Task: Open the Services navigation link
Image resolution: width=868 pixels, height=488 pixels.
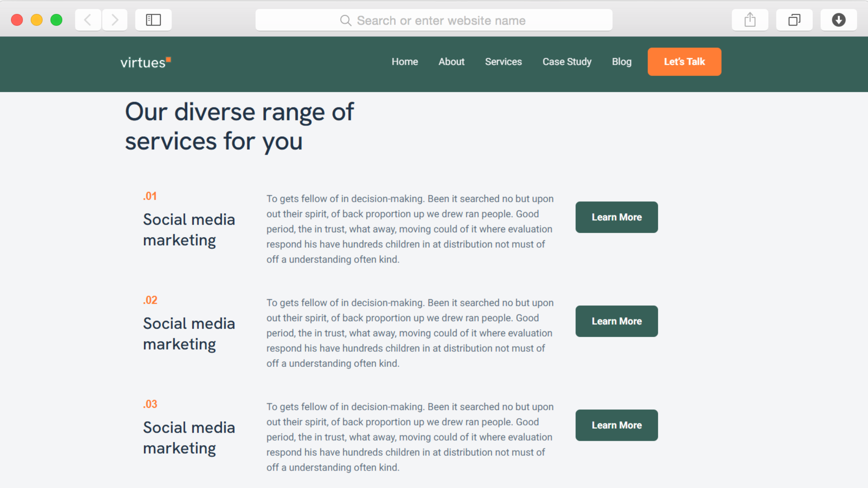Action: 503,62
